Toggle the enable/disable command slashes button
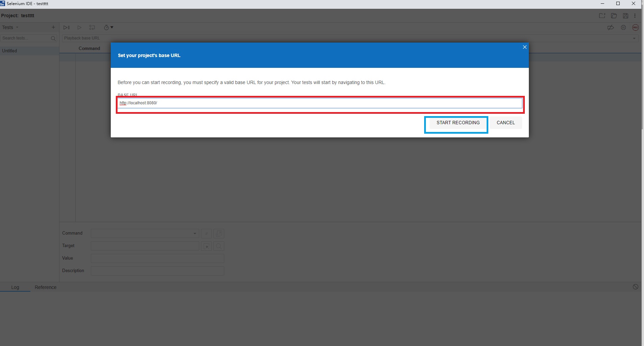The height and width of the screenshot is (346, 644). click(206, 234)
